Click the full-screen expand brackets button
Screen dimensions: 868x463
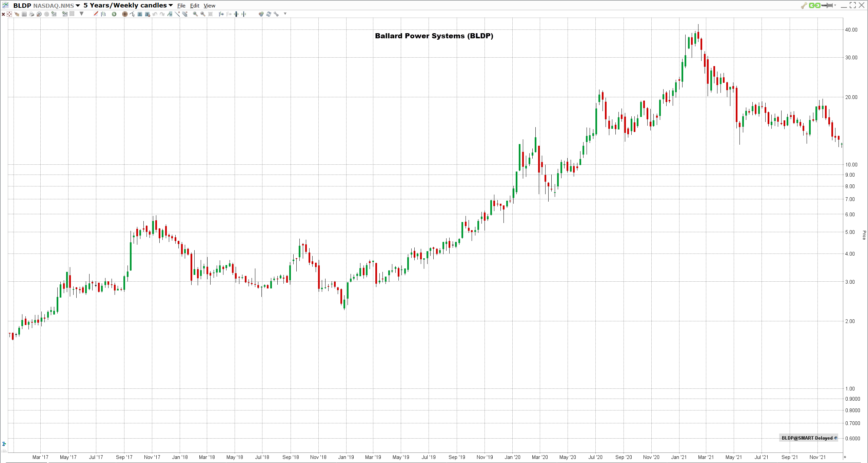(853, 5)
